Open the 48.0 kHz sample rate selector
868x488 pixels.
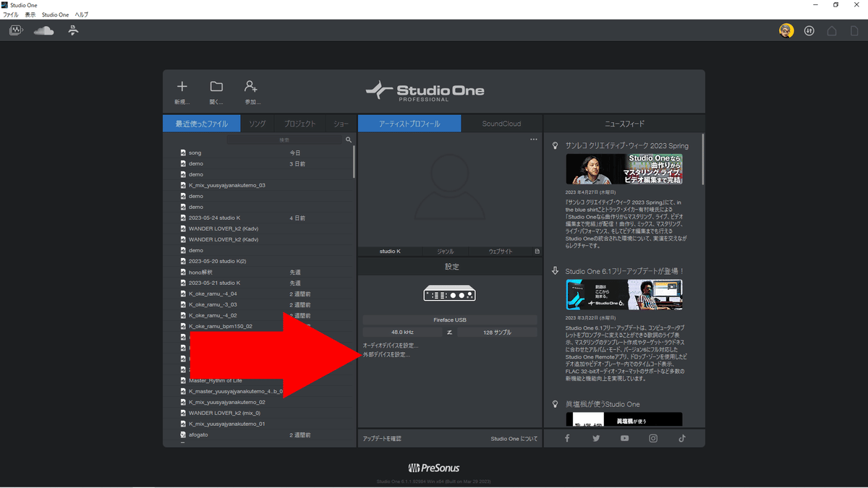pyautogui.click(x=402, y=333)
